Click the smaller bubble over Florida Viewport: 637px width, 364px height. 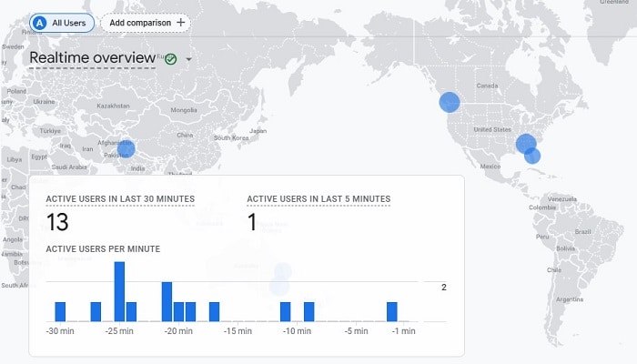(x=532, y=156)
